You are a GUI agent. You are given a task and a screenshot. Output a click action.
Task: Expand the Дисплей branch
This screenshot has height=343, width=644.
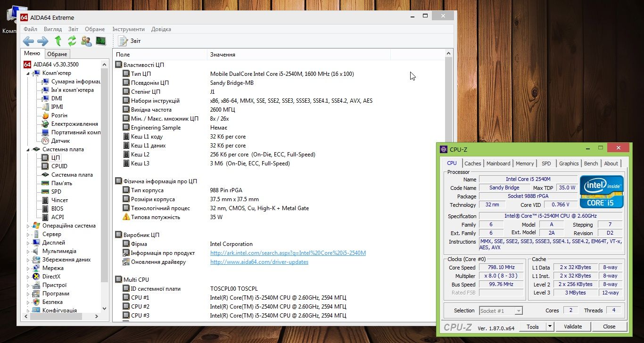pyautogui.click(x=28, y=243)
